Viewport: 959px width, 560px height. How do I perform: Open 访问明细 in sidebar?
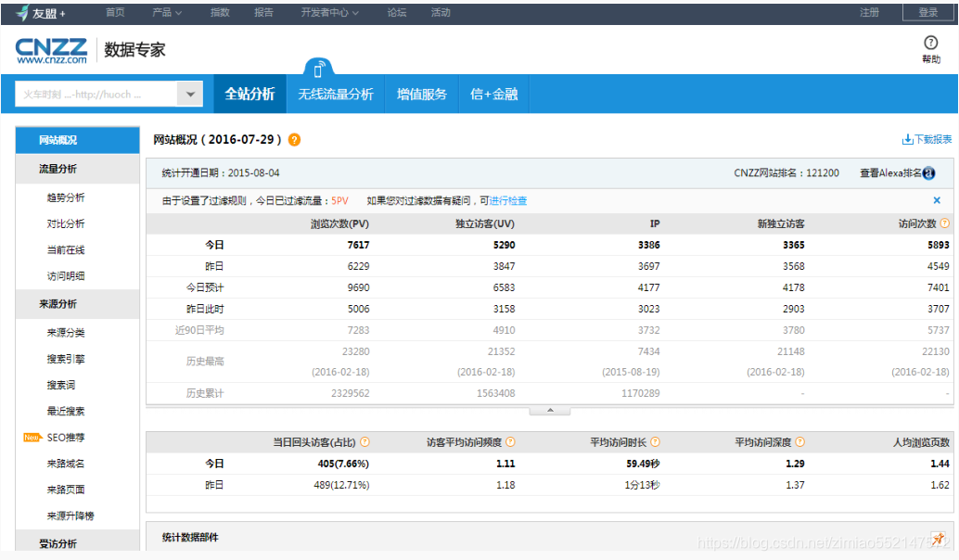point(66,276)
